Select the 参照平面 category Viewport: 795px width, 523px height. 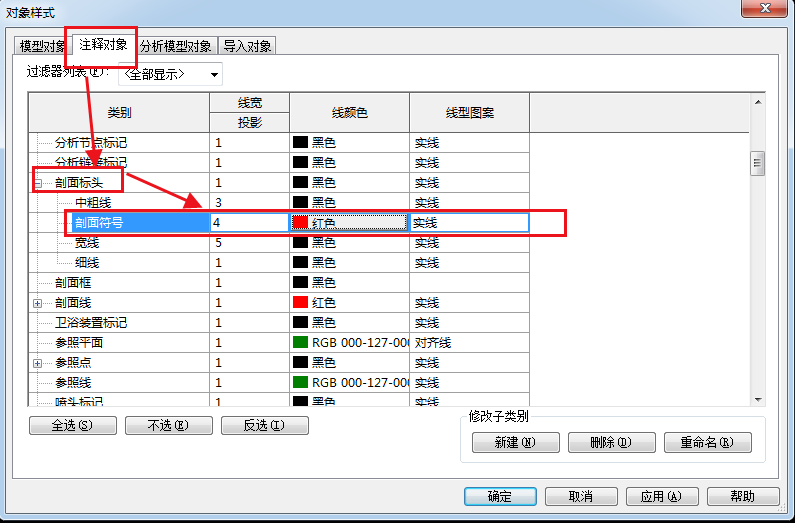click(x=79, y=343)
